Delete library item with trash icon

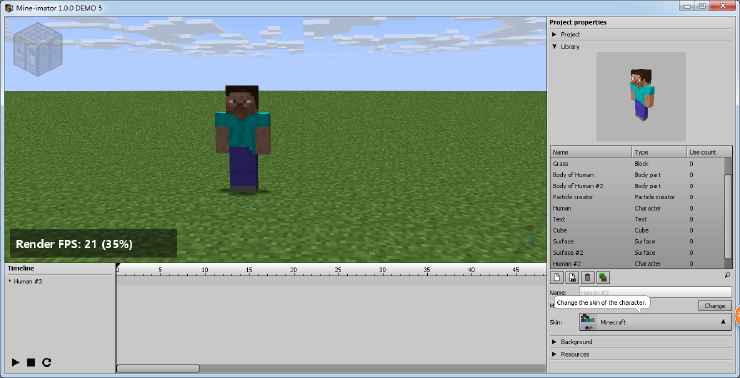pyautogui.click(x=587, y=277)
